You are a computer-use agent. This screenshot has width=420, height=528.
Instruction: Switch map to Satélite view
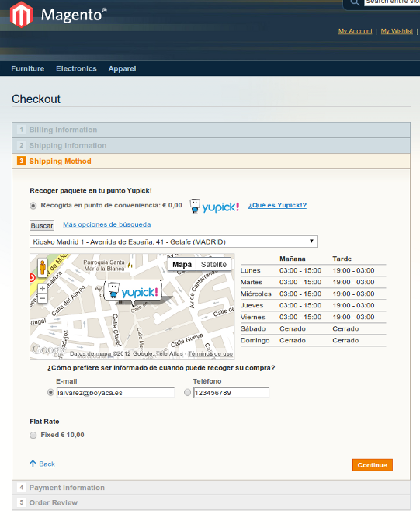pos(213,264)
